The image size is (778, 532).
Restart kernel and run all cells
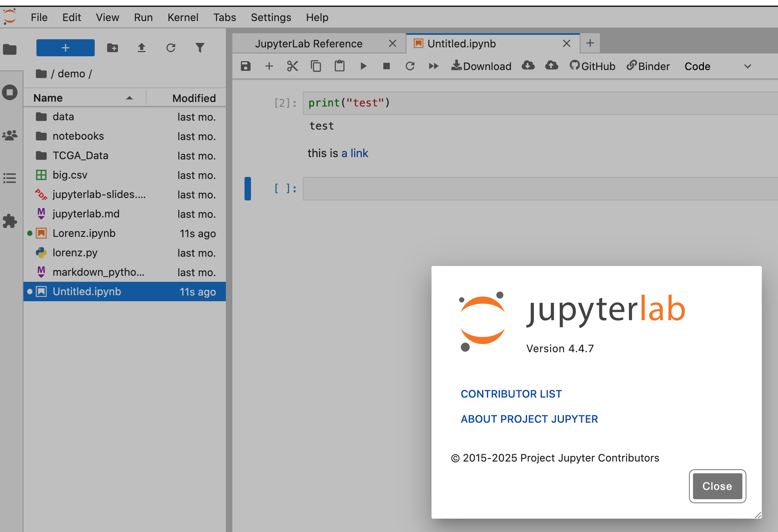click(433, 66)
